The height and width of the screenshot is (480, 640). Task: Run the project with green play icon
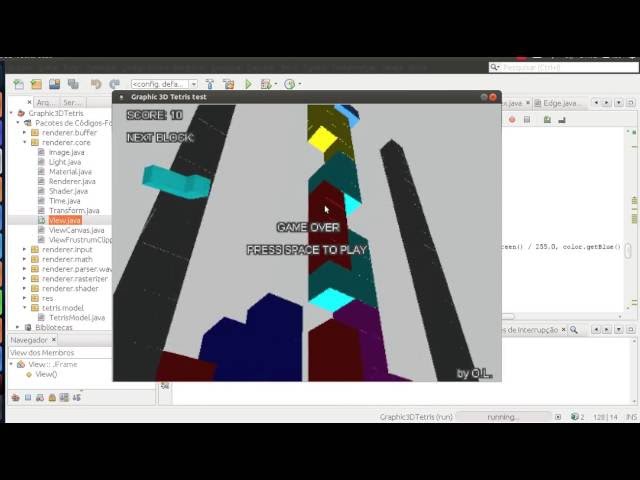(x=248, y=84)
